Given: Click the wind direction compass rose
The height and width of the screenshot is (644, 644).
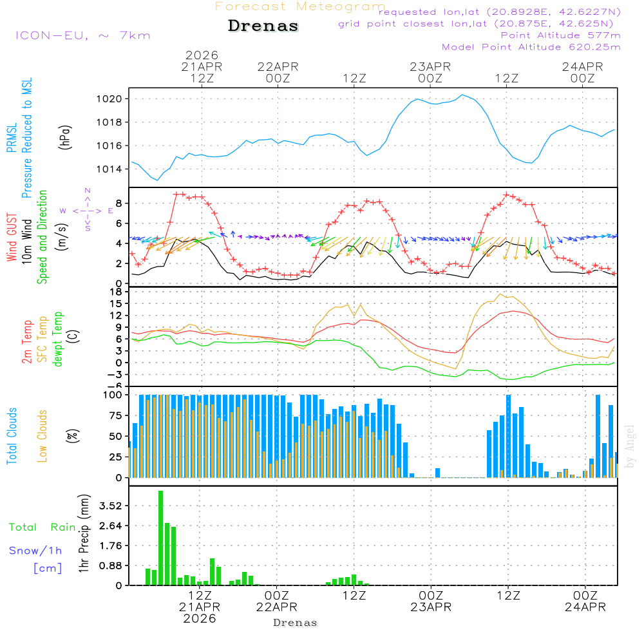Looking at the screenshot, I should (x=87, y=210).
